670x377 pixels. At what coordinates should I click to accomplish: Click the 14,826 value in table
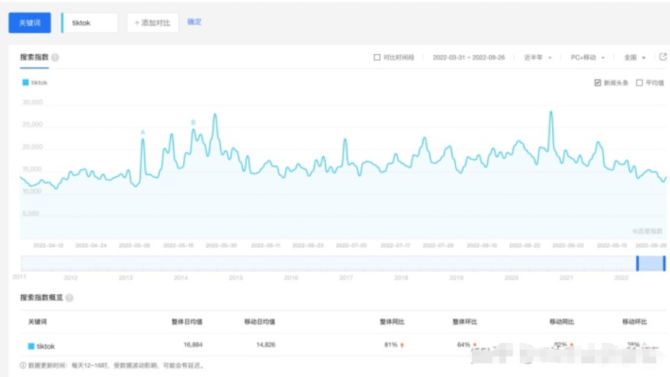click(x=266, y=345)
